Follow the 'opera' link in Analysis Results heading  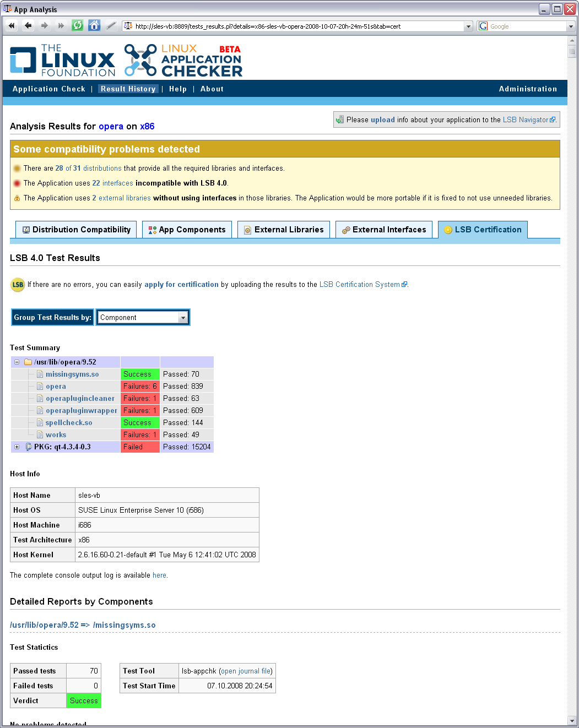point(111,126)
